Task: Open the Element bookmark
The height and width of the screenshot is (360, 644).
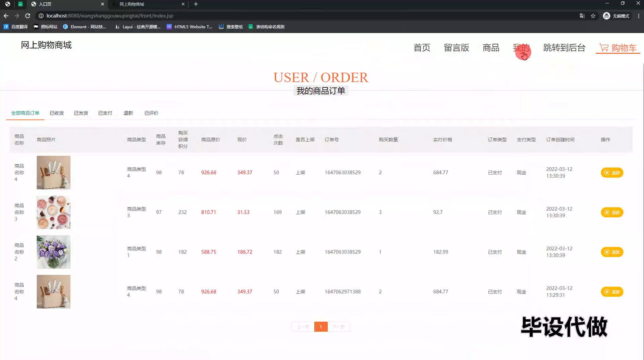Action: 85,27
